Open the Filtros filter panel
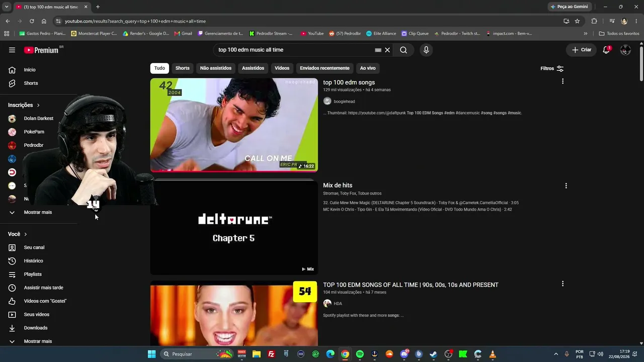 tap(552, 68)
